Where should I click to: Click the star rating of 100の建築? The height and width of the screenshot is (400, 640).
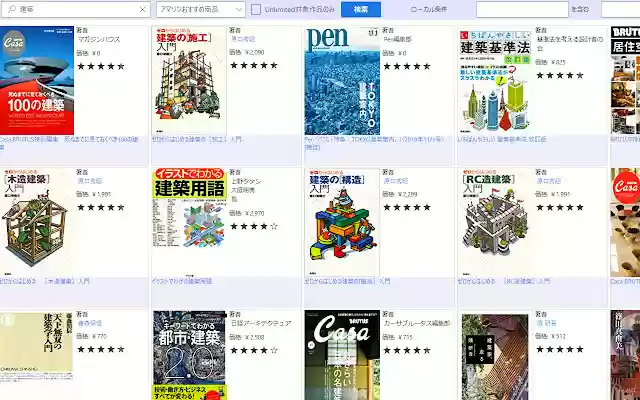tap(101, 66)
